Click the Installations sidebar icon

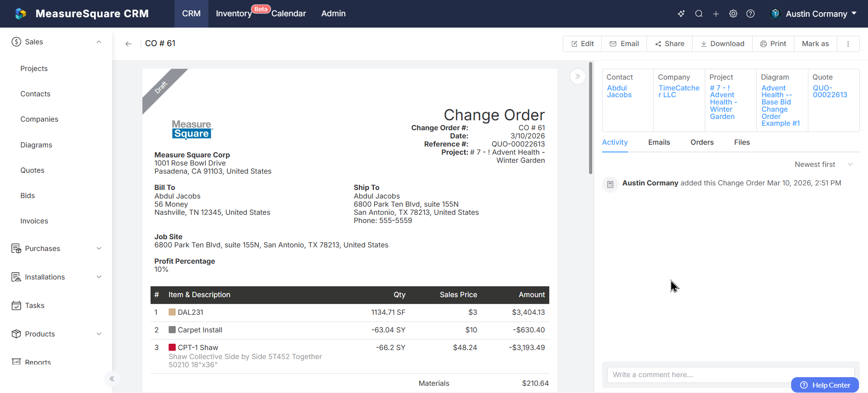click(16, 277)
